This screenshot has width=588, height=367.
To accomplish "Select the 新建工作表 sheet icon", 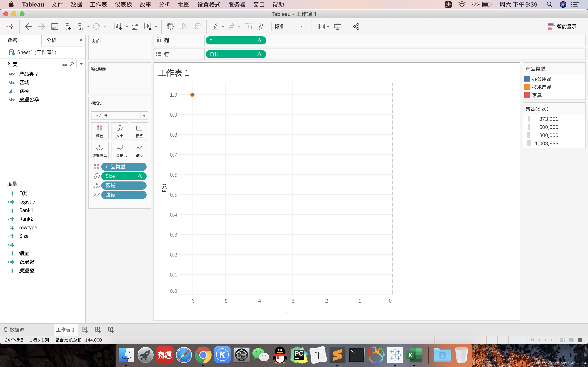I will click(x=84, y=329).
